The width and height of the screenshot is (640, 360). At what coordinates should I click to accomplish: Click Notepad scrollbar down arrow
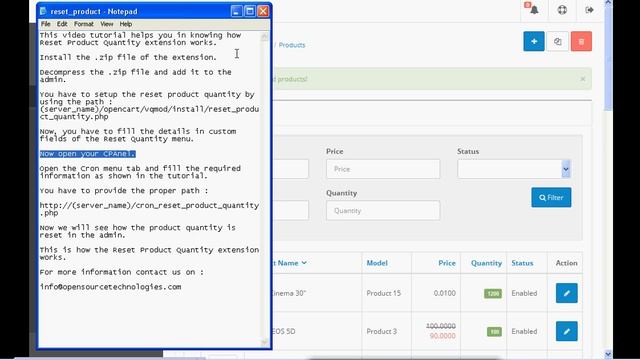pyautogui.click(x=264, y=342)
